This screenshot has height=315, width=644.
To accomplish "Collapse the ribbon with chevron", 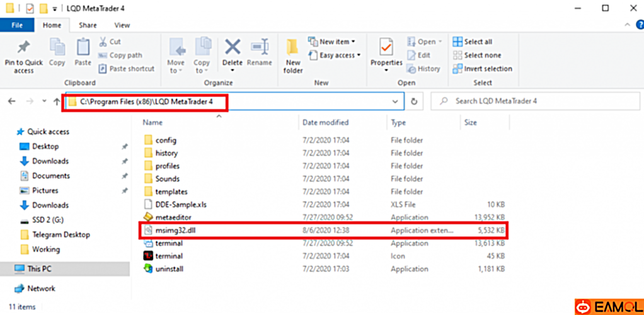I will [x=627, y=25].
